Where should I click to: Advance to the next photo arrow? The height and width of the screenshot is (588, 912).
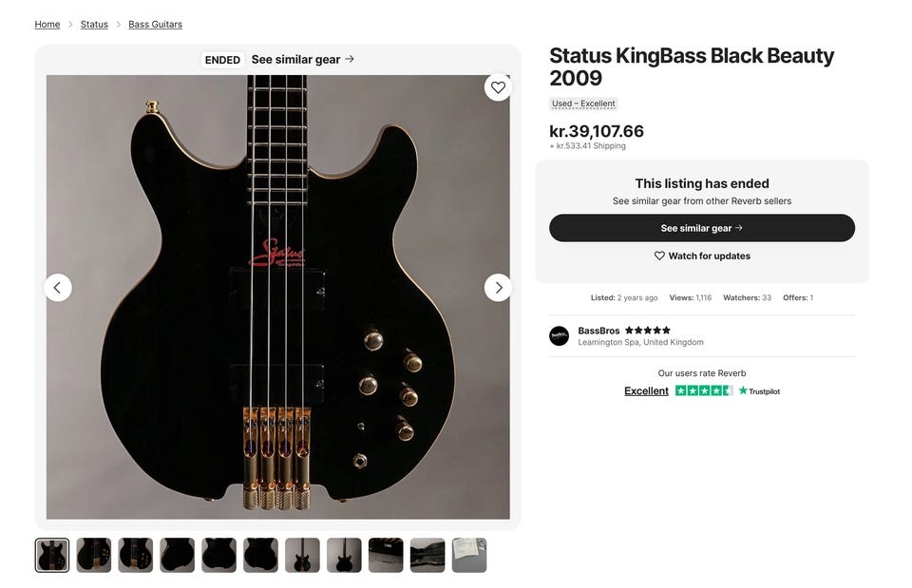click(x=498, y=287)
